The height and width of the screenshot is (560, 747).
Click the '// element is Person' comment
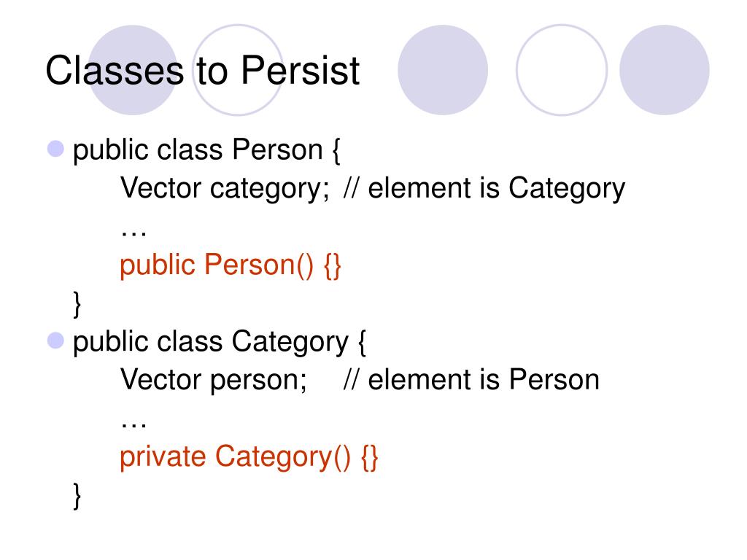(471, 380)
